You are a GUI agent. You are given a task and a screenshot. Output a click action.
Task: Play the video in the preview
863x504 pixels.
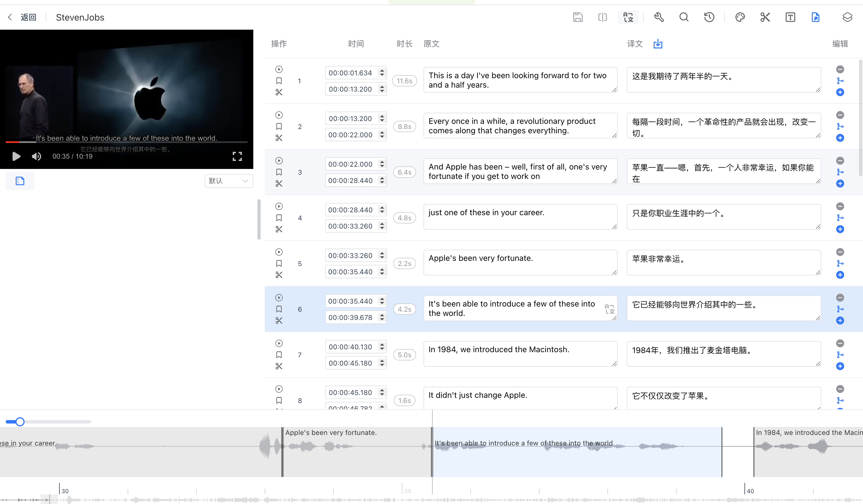point(16,156)
